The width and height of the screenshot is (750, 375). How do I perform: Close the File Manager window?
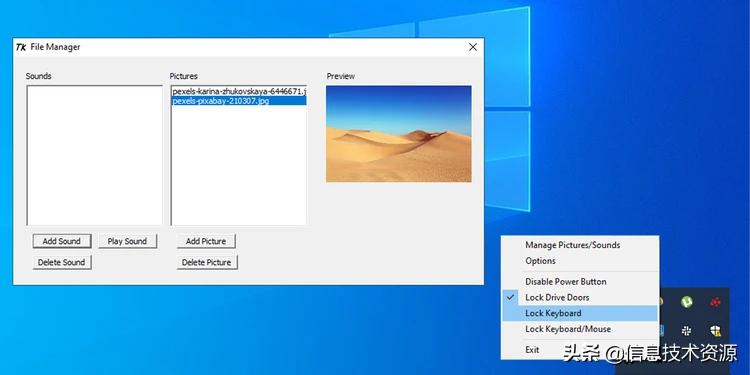(473, 47)
